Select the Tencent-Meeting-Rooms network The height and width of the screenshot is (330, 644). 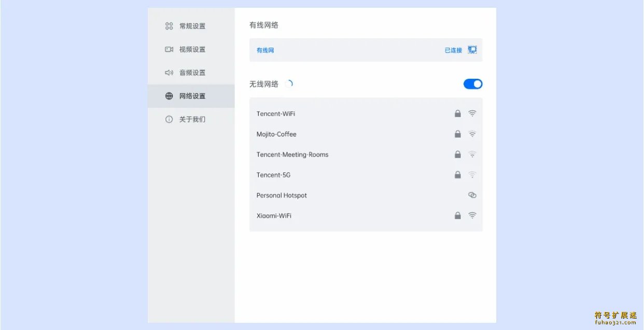coord(292,154)
